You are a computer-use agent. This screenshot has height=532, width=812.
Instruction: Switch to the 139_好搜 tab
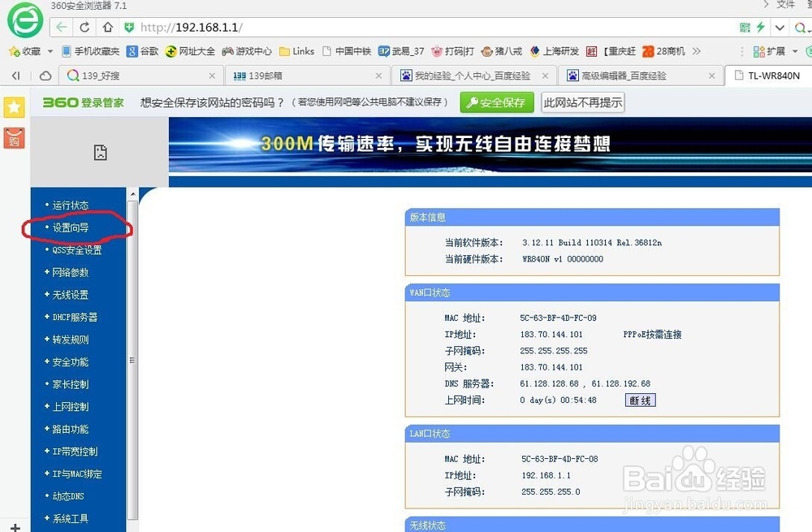click(140, 76)
